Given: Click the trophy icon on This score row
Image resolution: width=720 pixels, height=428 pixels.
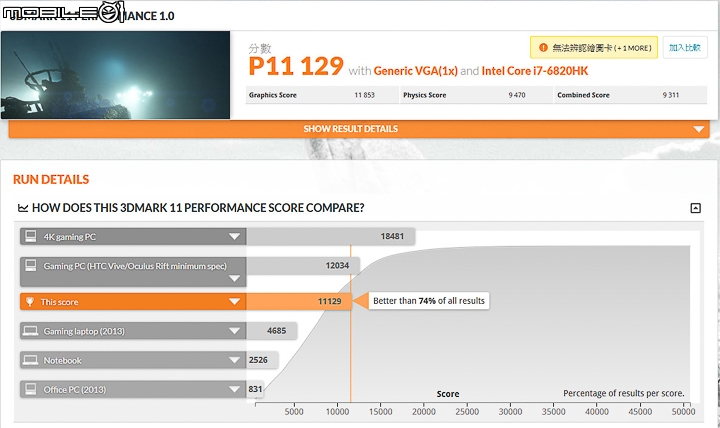Looking at the screenshot, I should point(30,302).
